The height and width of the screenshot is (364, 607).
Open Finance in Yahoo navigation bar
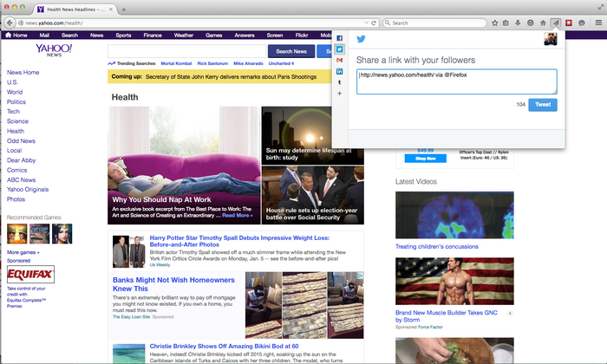pos(153,36)
